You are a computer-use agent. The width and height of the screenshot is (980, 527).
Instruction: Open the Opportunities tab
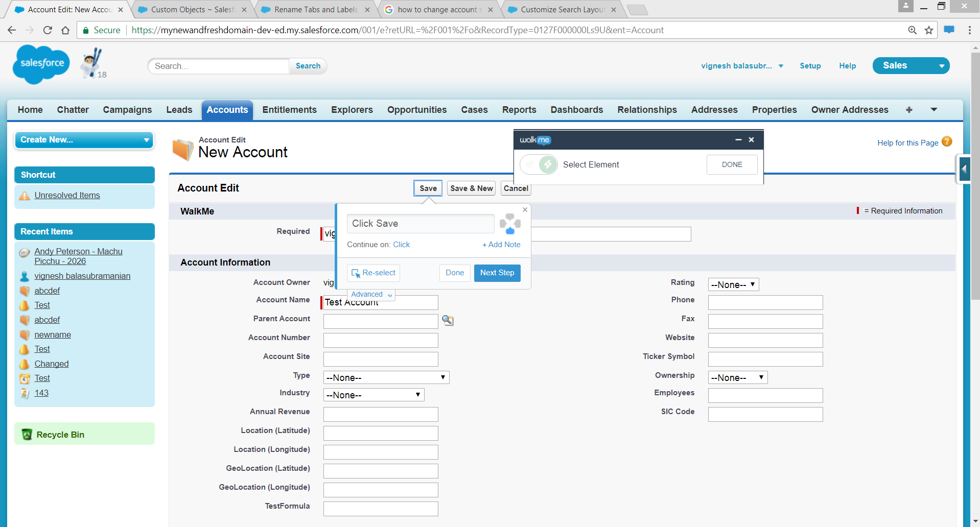pos(417,110)
